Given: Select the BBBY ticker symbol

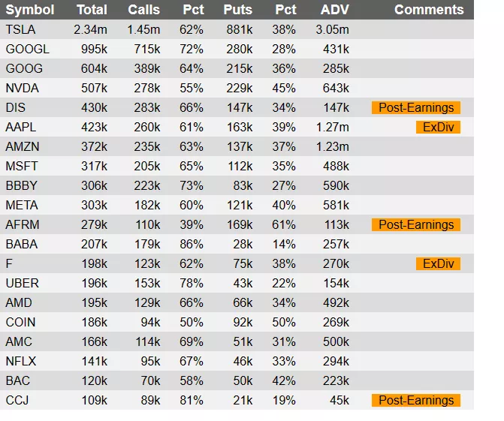Looking at the screenshot, I should [x=22, y=186].
